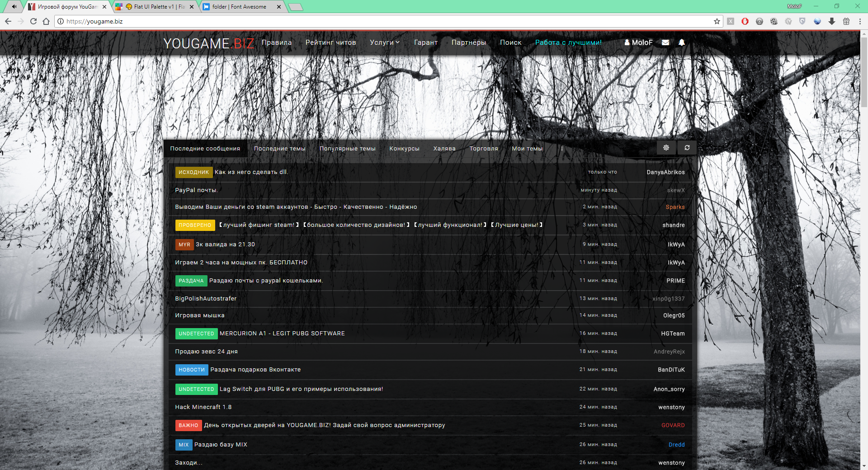Click the blue НОВОСТИ badge
868x470 pixels.
point(192,370)
